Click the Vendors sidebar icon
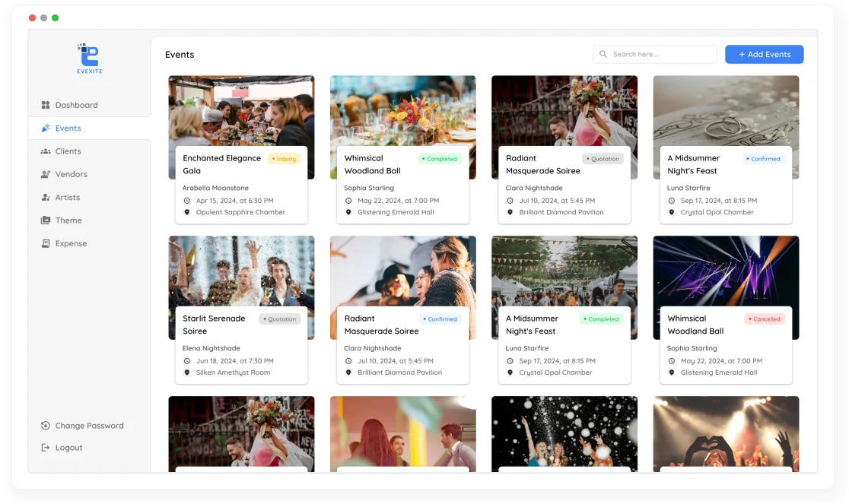Viewport: 849px width, 504px height. pos(46,174)
